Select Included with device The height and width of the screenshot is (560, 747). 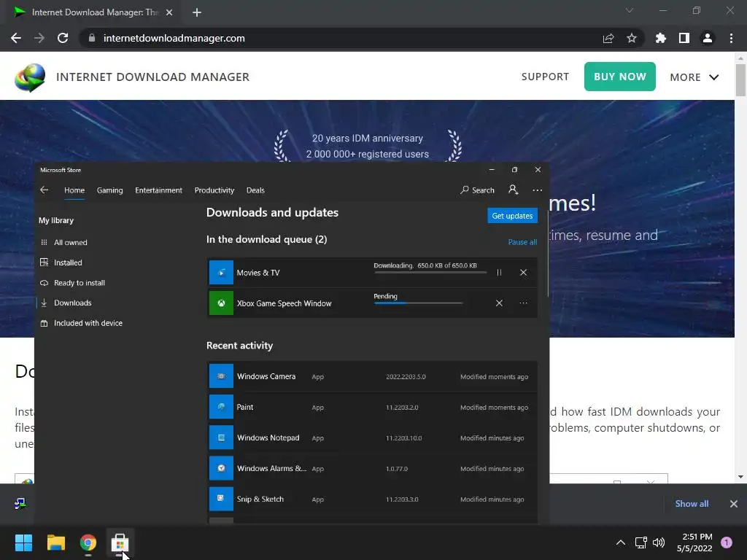pos(82,323)
